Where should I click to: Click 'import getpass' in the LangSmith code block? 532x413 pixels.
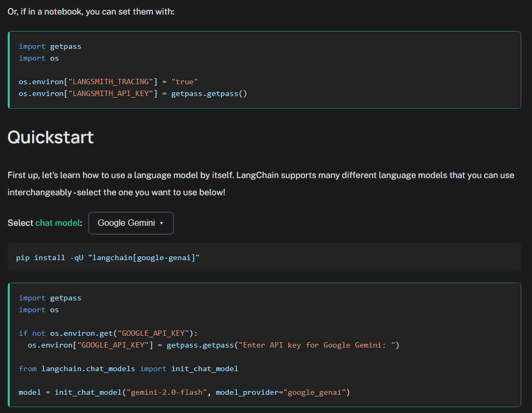pyautogui.click(x=50, y=47)
